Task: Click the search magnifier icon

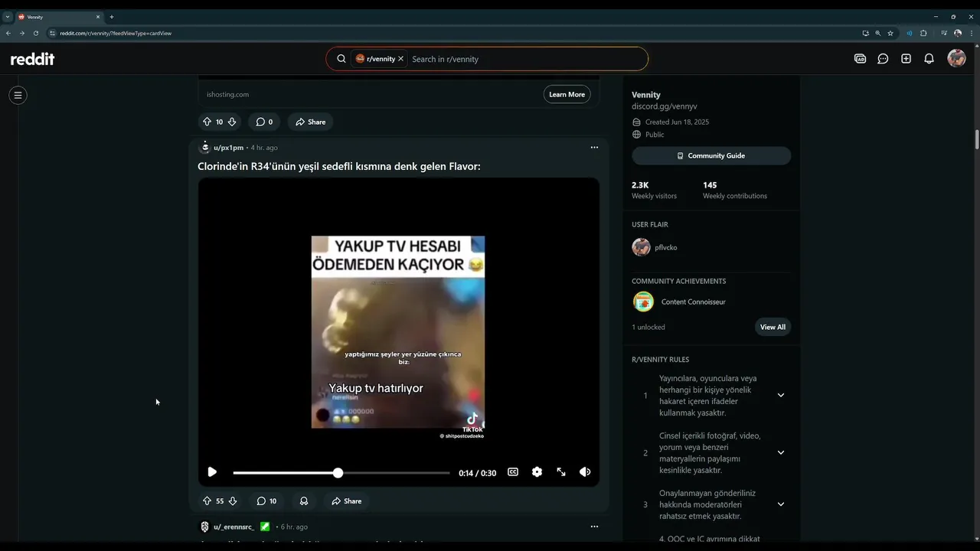Action: click(x=341, y=59)
